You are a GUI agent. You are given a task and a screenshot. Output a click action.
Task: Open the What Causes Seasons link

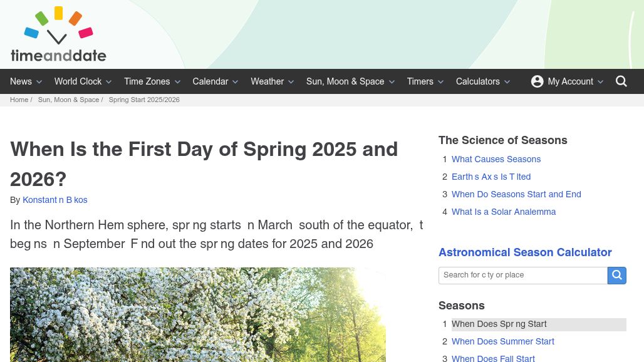click(x=496, y=160)
